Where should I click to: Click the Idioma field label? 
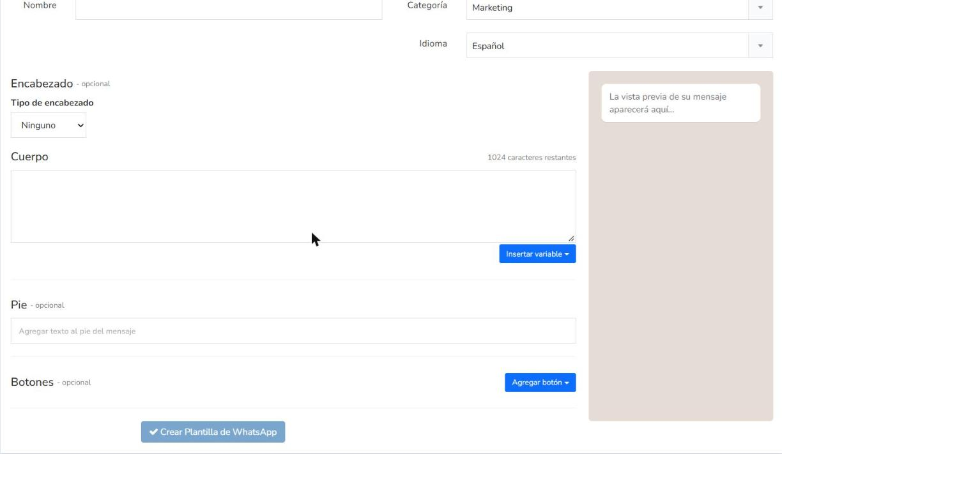click(433, 44)
